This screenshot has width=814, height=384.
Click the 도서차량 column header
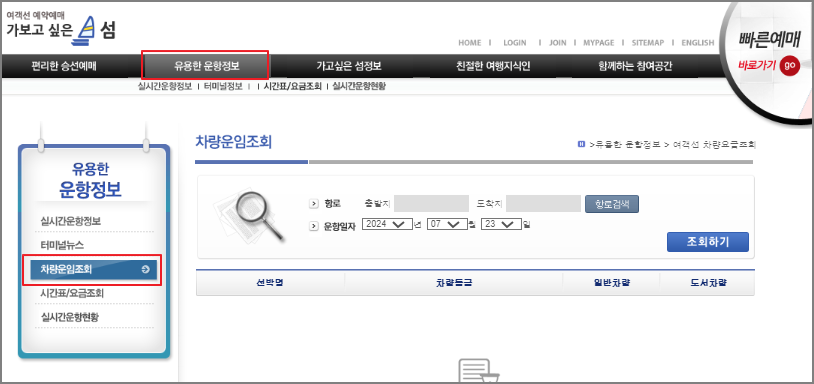tap(708, 283)
